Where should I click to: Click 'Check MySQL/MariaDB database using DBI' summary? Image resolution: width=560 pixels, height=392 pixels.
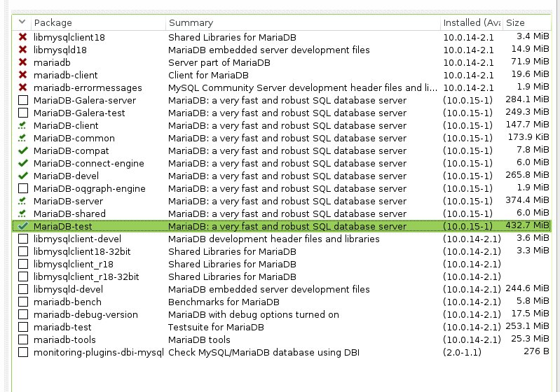pyautogui.click(x=264, y=352)
